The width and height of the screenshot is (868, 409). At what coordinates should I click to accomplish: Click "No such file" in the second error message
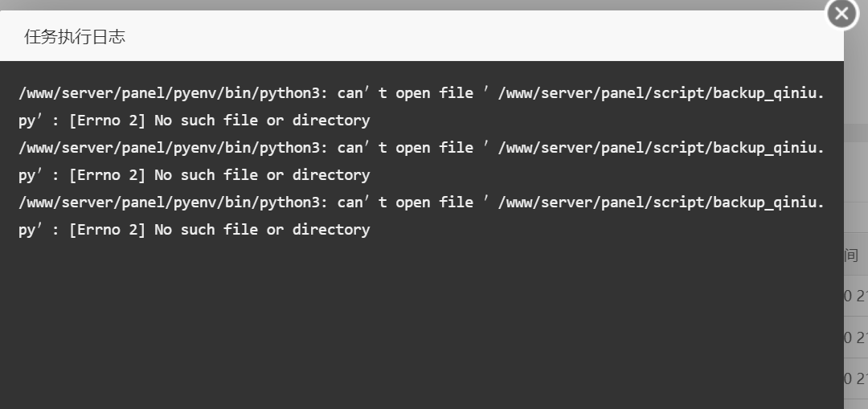point(206,175)
